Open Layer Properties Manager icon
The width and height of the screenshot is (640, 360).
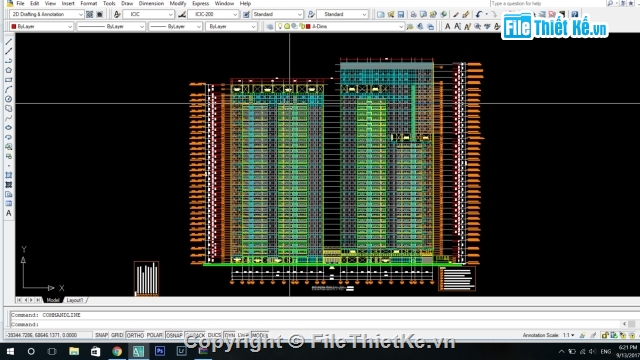[270, 27]
